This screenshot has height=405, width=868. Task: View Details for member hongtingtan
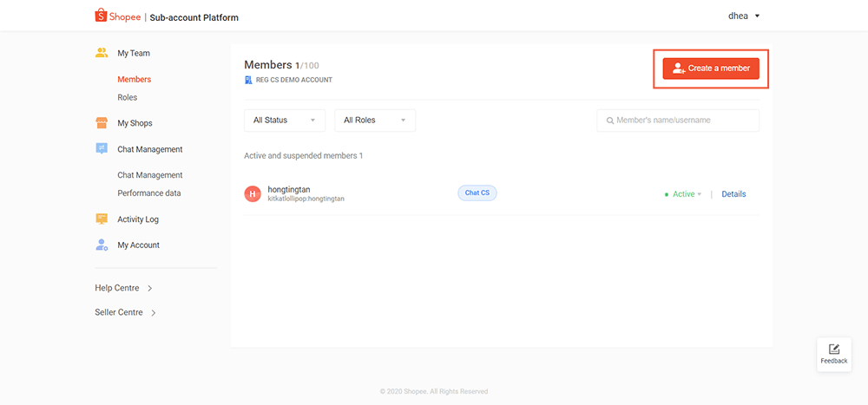(x=733, y=194)
